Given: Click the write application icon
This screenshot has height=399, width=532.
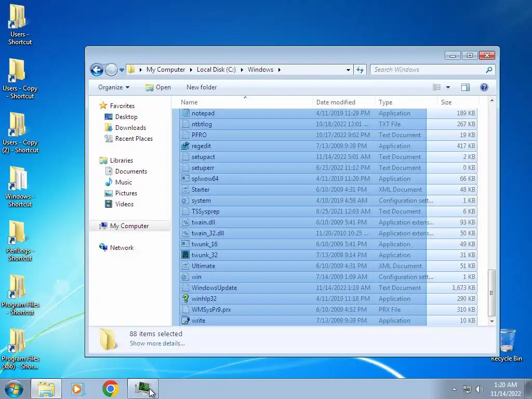Looking at the screenshot, I should point(185,320).
